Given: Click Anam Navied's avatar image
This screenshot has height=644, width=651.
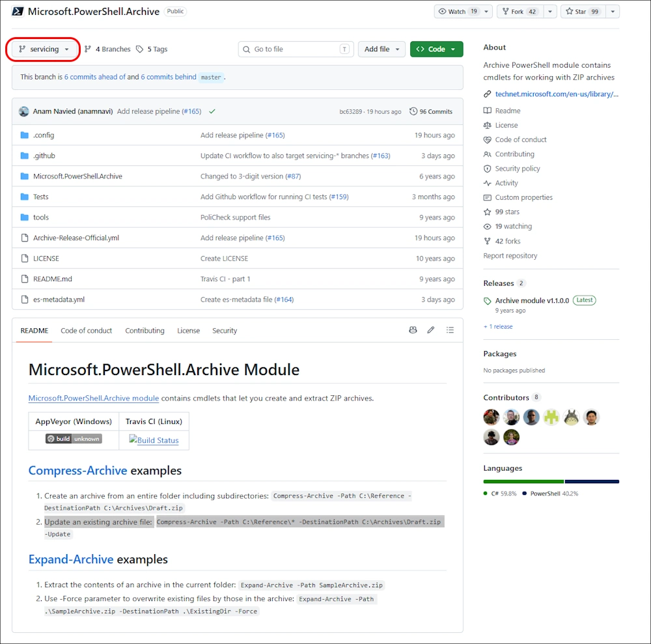Looking at the screenshot, I should coord(24,111).
